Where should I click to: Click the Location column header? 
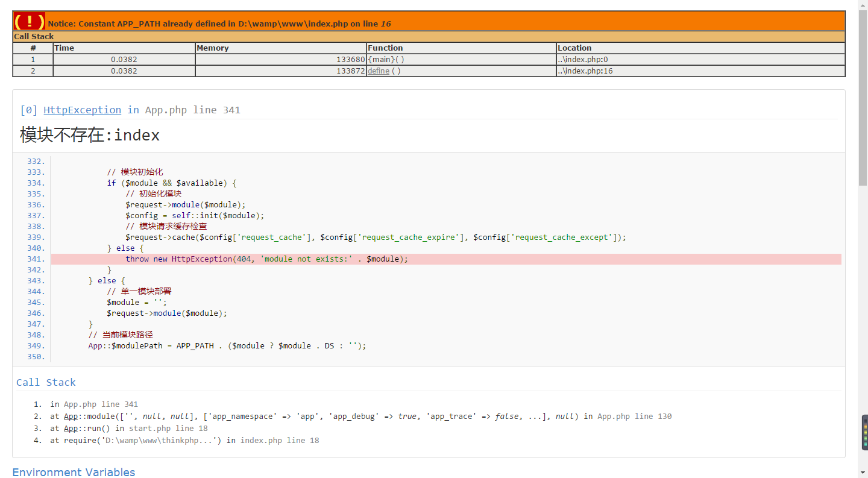[574, 48]
